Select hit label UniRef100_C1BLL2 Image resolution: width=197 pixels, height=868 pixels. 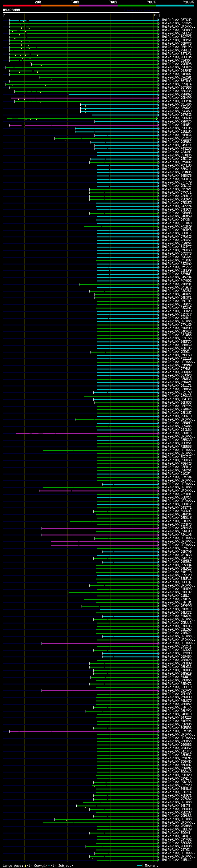[176, 860]
